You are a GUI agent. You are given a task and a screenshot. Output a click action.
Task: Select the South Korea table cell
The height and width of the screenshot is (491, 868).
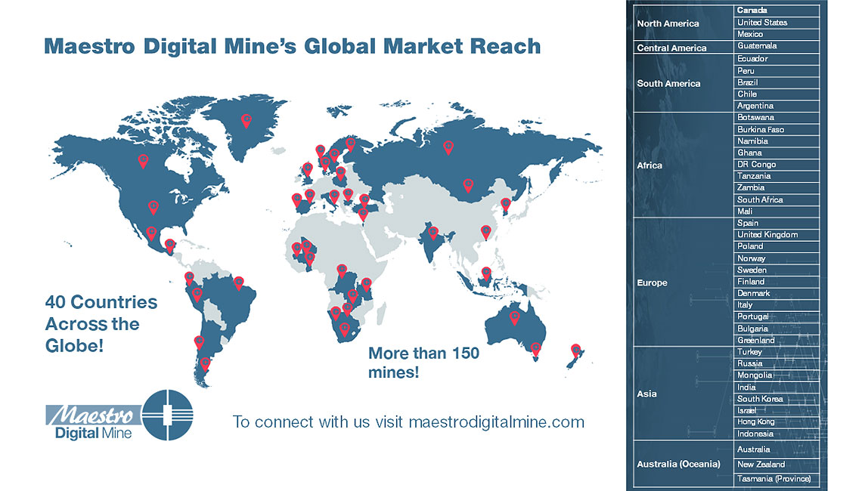click(777, 399)
